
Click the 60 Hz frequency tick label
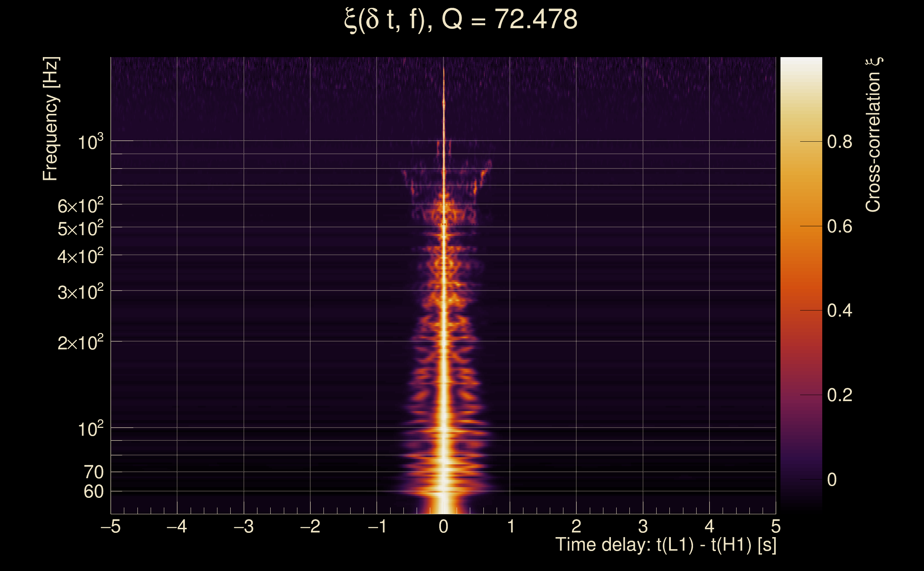[x=93, y=492]
